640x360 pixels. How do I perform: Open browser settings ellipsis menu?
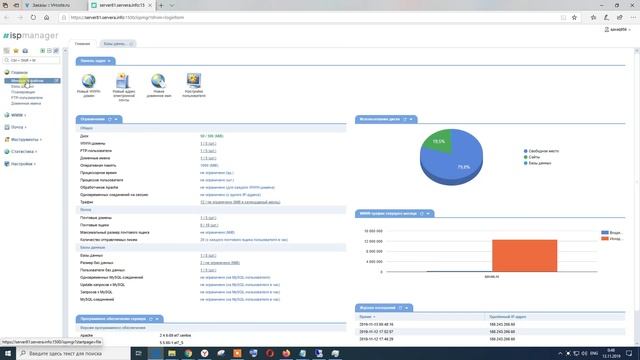tap(633, 18)
